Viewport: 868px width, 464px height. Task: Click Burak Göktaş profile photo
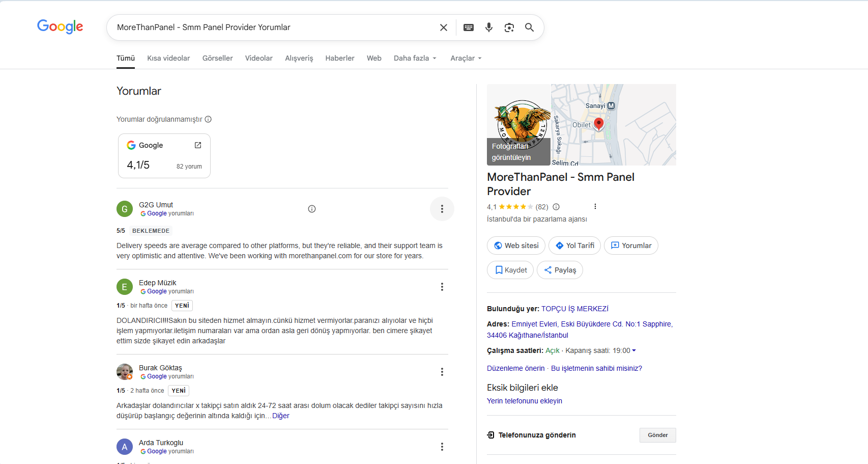(125, 372)
